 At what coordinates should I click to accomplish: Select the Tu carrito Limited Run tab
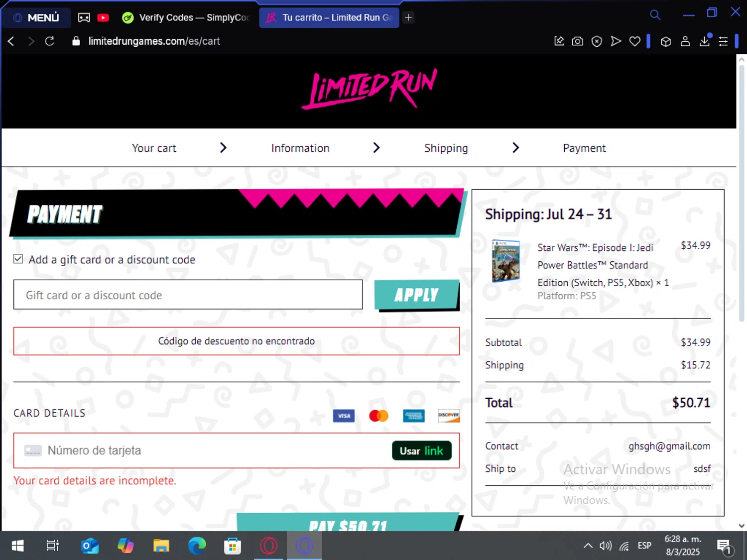click(329, 17)
